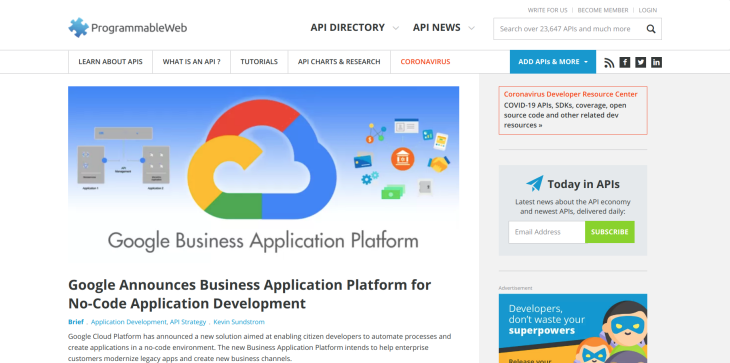Open the Twitter icon
The width and height of the screenshot is (730, 363).
641,62
